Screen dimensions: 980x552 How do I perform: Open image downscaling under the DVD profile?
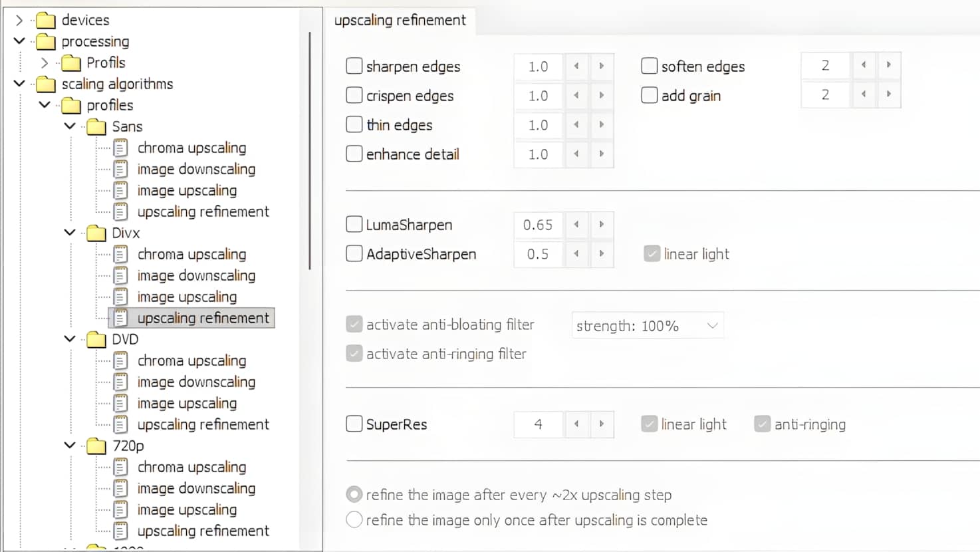pos(196,382)
